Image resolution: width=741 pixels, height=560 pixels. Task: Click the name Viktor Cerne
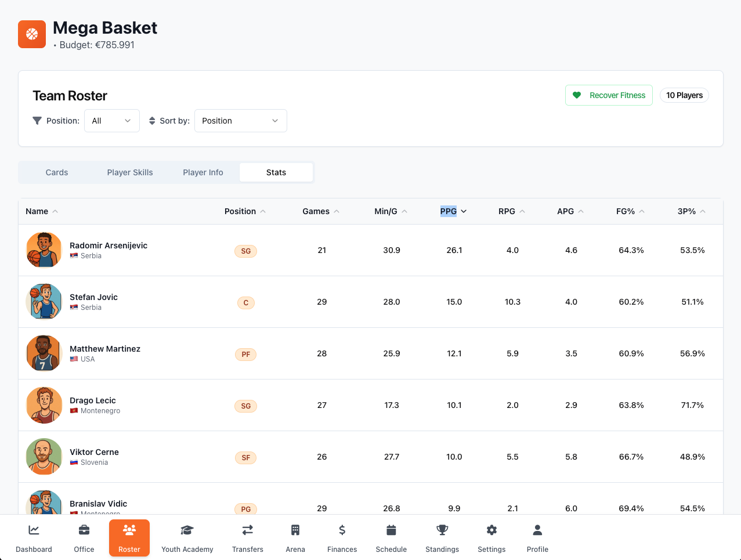pos(94,452)
